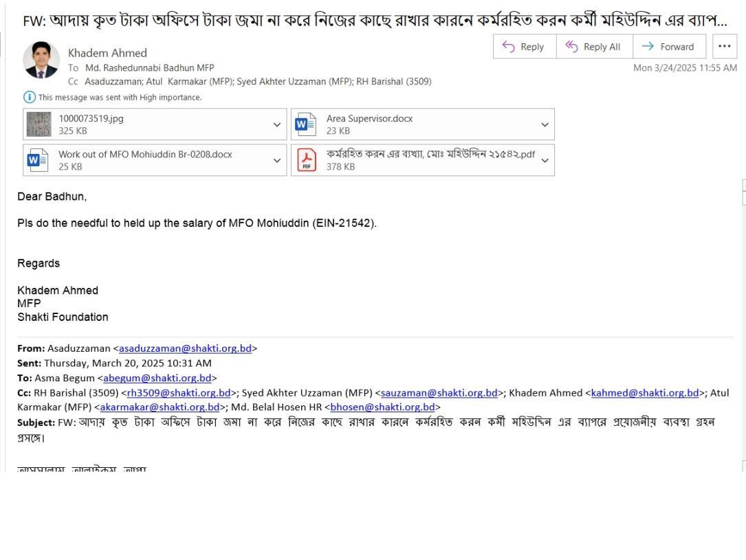Expand options for the 378 KB PDF attachment

click(x=545, y=160)
